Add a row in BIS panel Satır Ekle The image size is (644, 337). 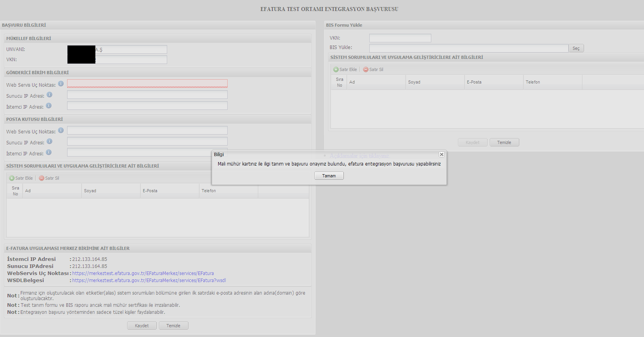[345, 69]
